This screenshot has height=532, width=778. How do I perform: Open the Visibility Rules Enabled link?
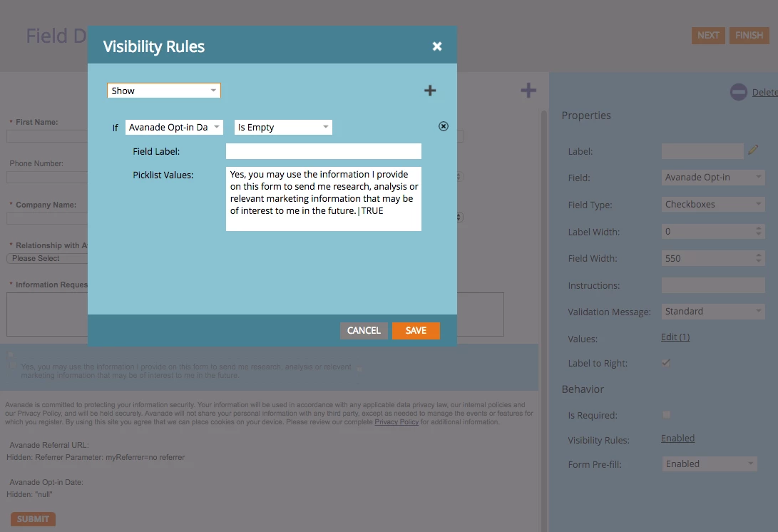coord(677,438)
